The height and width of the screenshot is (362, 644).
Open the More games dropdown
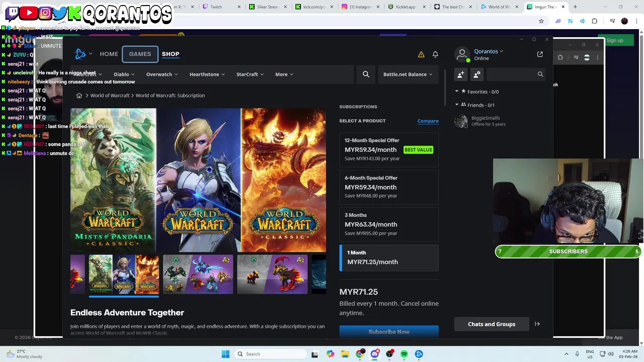click(284, 74)
